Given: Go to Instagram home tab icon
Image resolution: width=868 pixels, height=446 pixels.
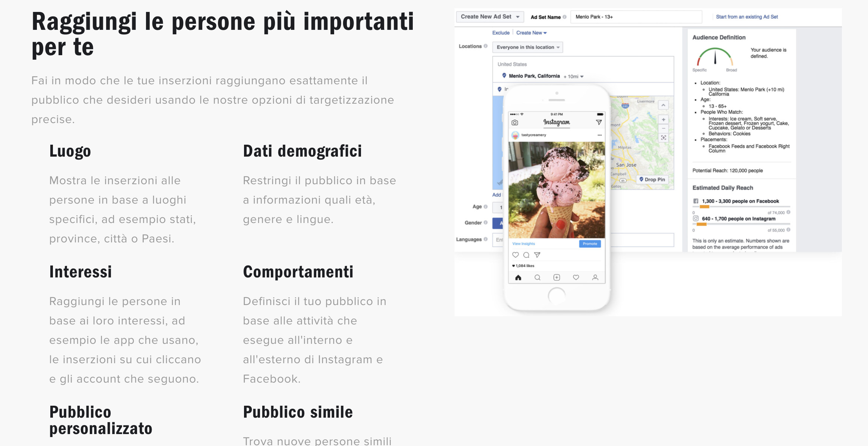Looking at the screenshot, I should pos(518,277).
